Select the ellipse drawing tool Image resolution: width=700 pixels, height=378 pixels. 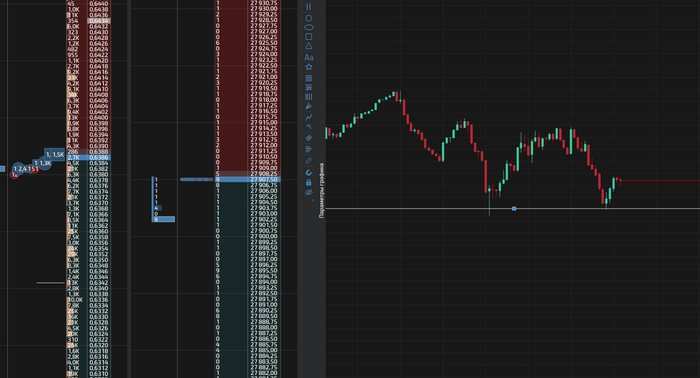(308, 27)
